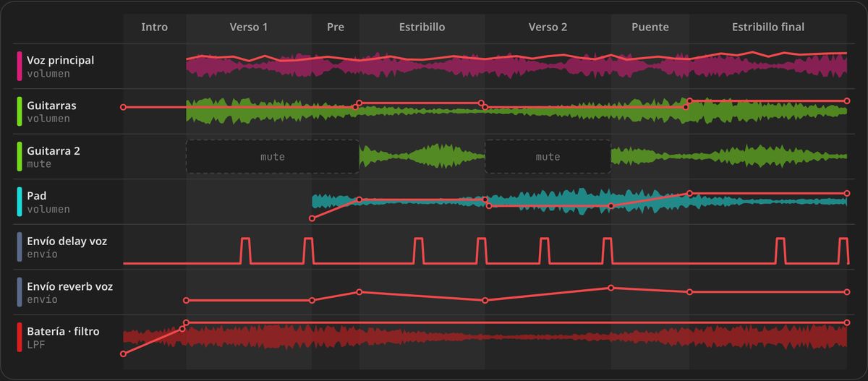868x381 pixels.
Task: Open the envío parameter under Envío reverb voz
Action: point(42,299)
